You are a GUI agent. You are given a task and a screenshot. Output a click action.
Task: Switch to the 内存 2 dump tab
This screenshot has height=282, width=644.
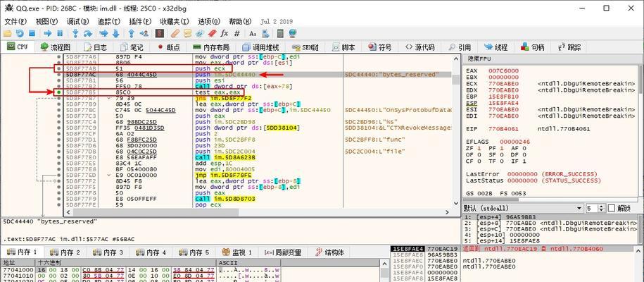[x=65, y=252]
